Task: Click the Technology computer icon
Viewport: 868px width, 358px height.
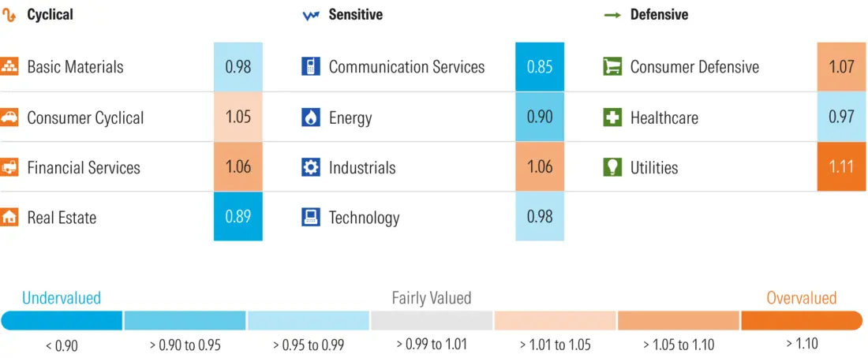Action: (x=311, y=218)
